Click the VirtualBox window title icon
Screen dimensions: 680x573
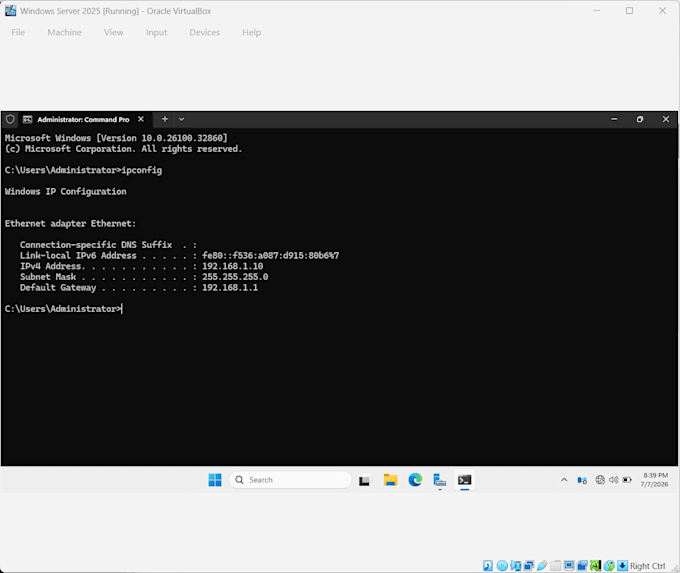click(10, 10)
